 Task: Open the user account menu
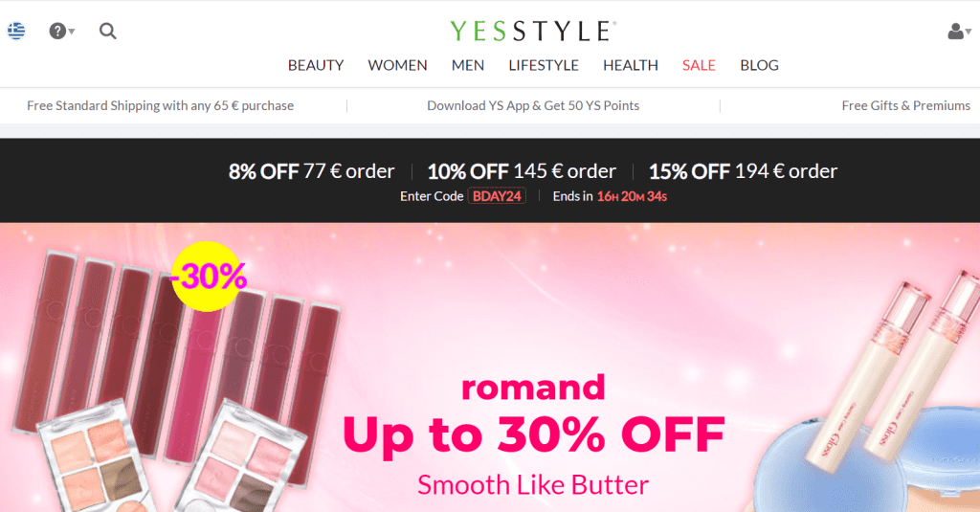tap(959, 32)
